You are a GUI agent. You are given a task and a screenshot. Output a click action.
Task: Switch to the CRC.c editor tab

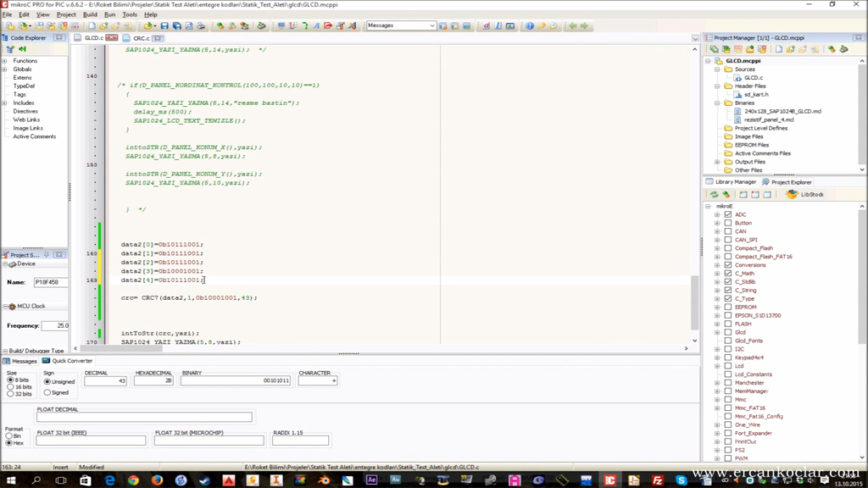coord(142,38)
